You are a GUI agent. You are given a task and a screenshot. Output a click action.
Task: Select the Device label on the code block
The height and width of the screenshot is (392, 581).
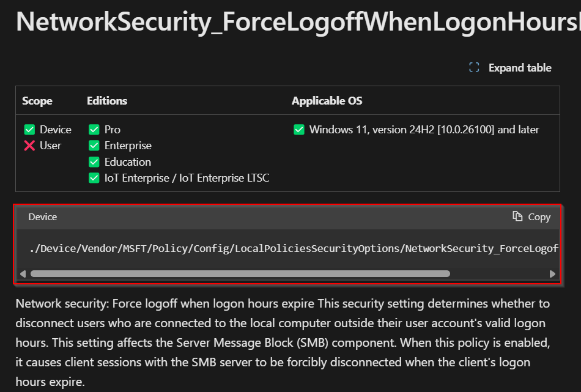(42, 216)
